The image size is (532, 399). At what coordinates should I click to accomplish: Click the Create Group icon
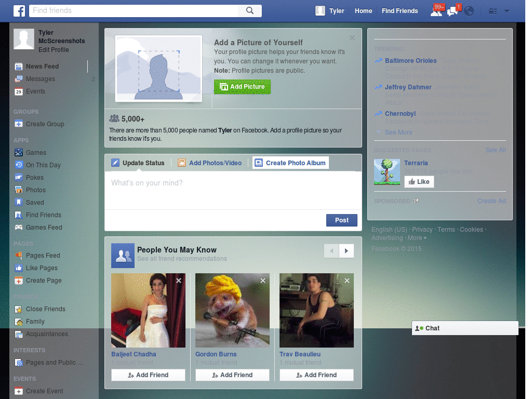[x=19, y=124]
